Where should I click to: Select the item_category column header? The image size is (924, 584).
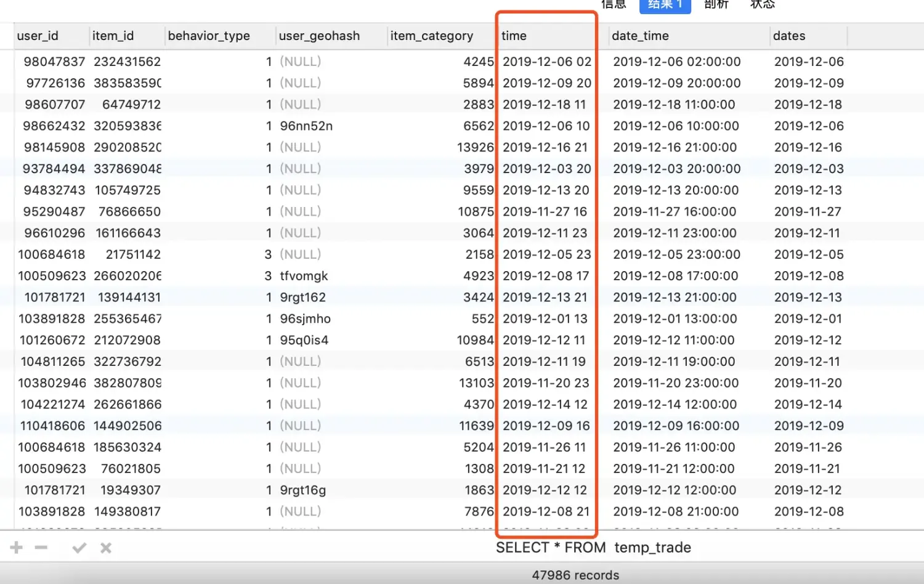[x=431, y=36]
